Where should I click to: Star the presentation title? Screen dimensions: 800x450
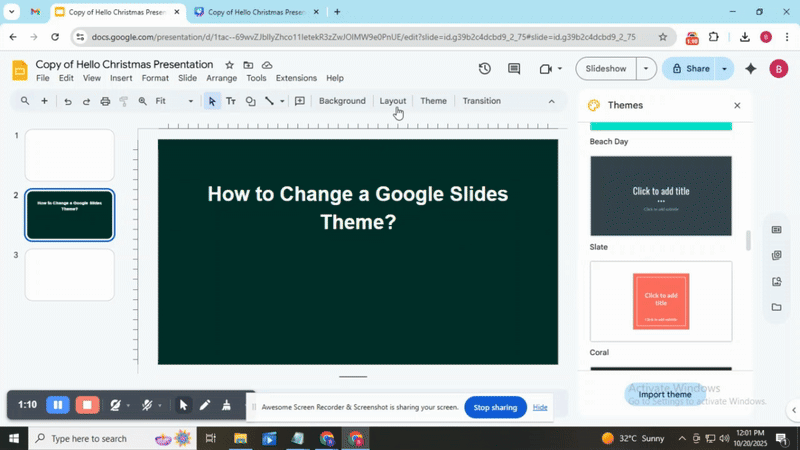[230, 64]
